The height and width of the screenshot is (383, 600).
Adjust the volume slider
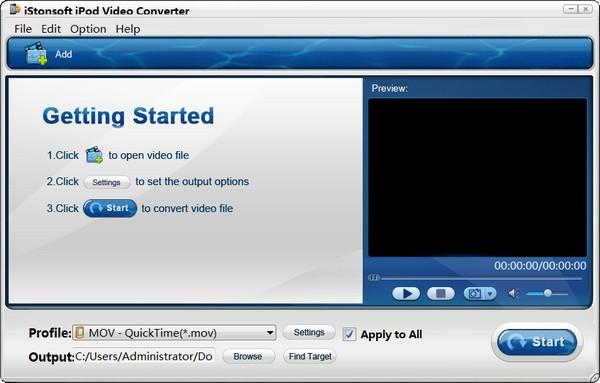547,293
